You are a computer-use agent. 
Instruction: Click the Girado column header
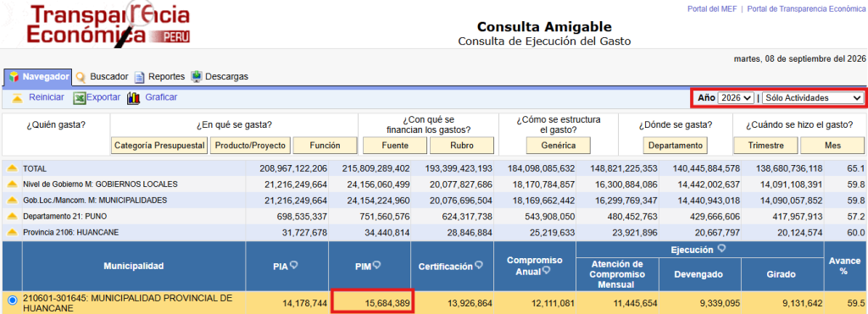tap(782, 273)
